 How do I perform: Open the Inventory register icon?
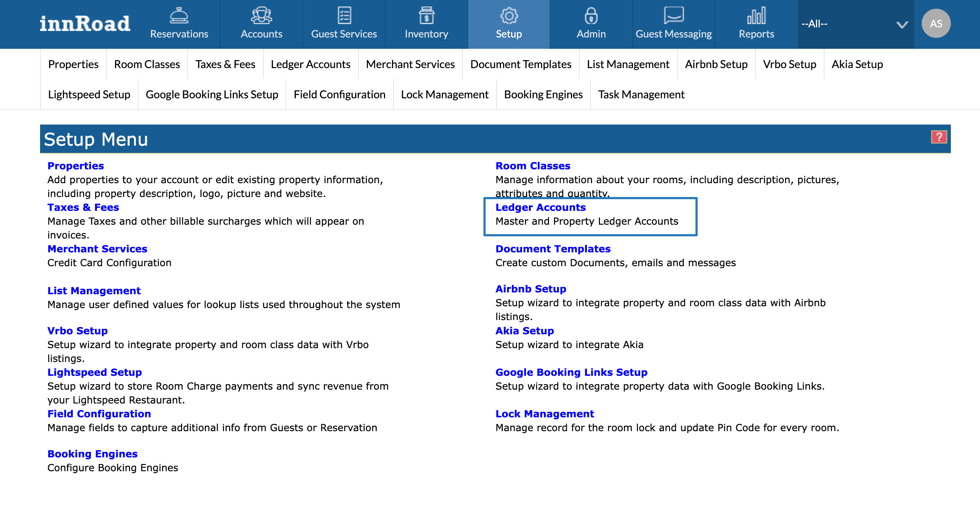[x=426, y=16]
